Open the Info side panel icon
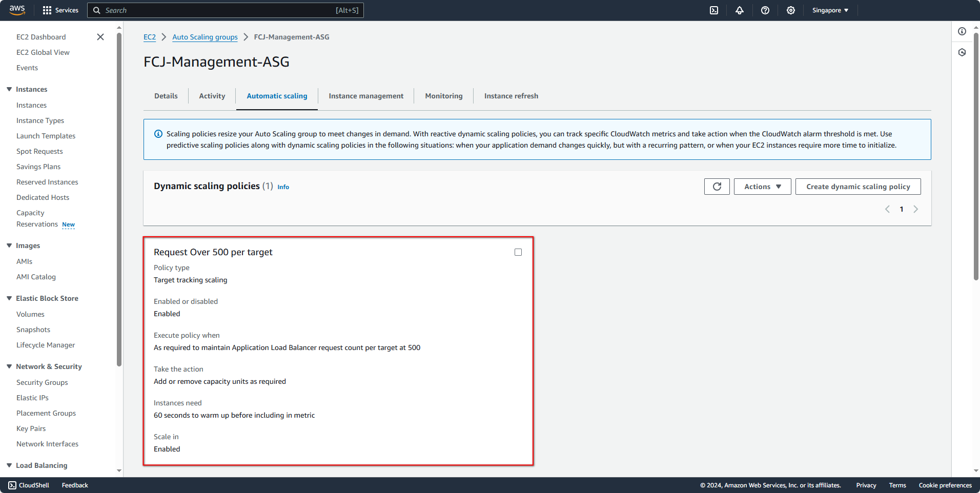Viewport: 980px width, 493px height. click(962, 31)
